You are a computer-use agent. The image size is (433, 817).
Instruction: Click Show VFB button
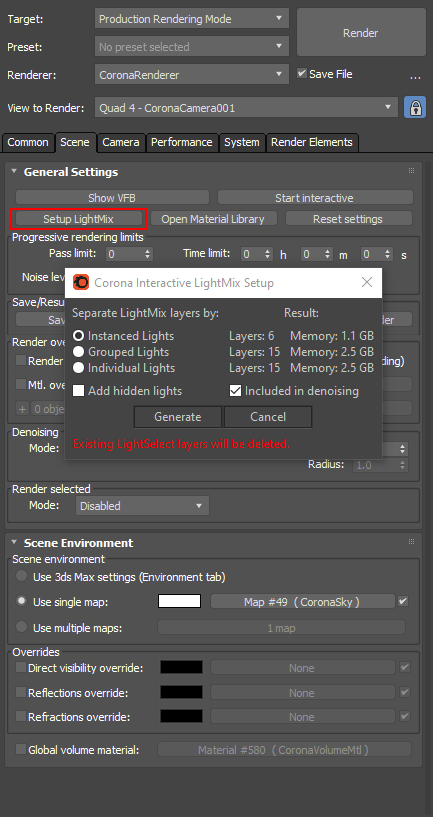112,197
